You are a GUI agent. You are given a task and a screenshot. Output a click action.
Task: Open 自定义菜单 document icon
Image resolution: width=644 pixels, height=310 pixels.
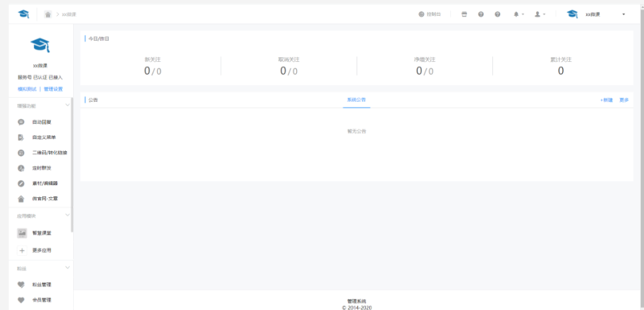(21, 138)
